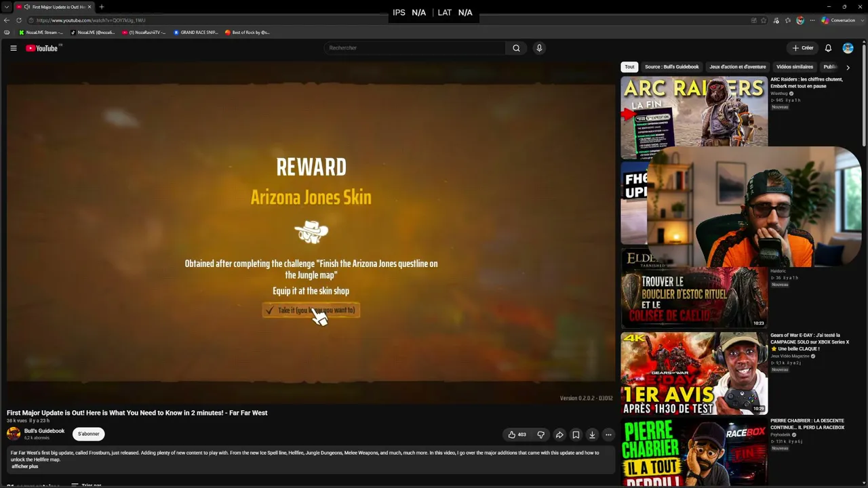Open the browser media control icon
Screen dimensions: 868x488
click(776, 20)
